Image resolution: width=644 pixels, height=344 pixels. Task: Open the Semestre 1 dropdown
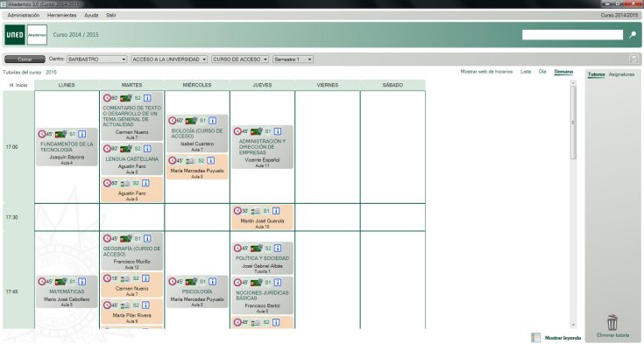click(x=293, y=60)
